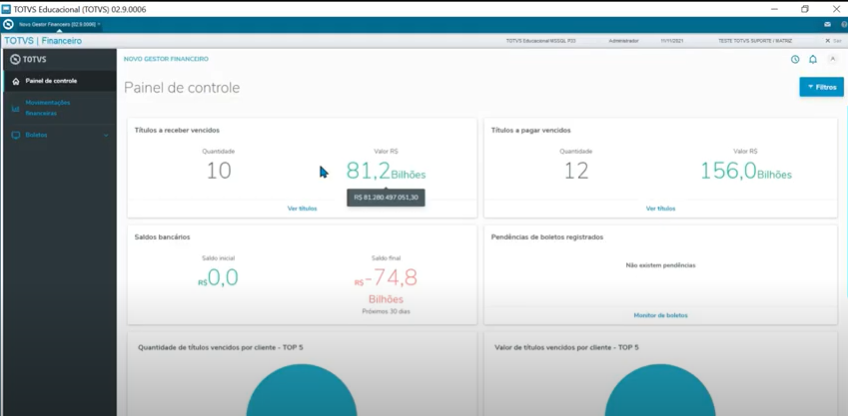Click the round TOTVS icon in the blue bar
This screenshot has width=848, height=416.
(8, 24)
